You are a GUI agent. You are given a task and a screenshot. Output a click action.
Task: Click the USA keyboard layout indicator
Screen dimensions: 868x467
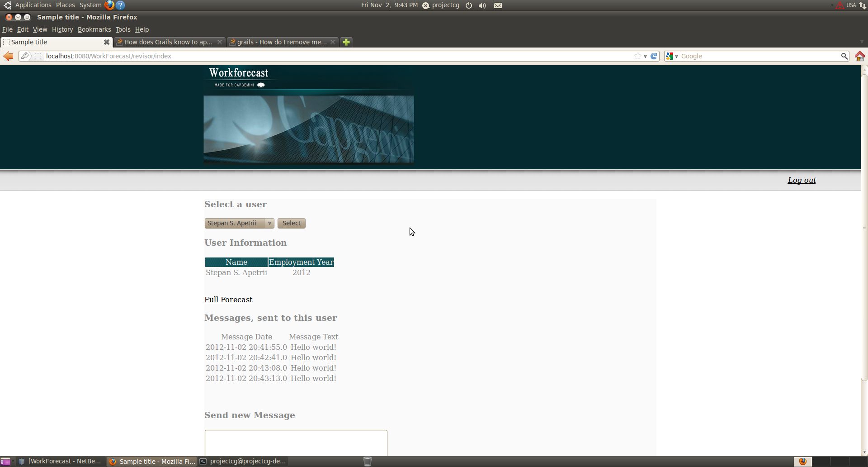851,5
